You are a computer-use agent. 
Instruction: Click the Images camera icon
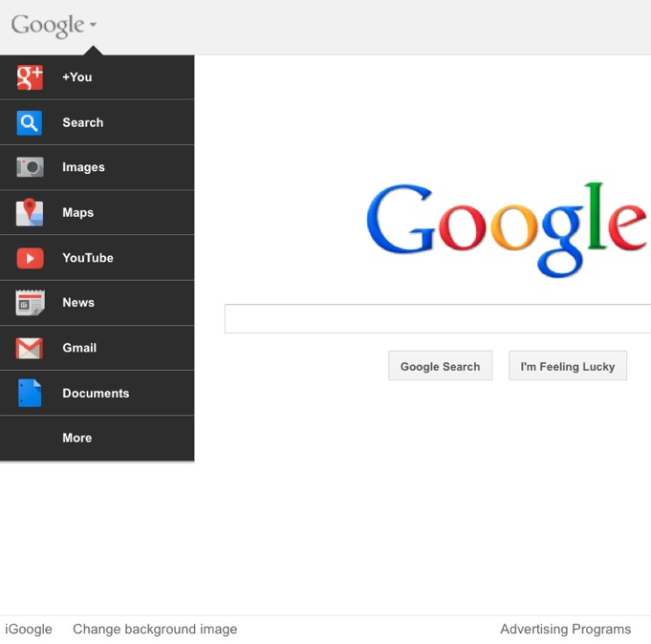pyautogui.click(x=30, y=167)
